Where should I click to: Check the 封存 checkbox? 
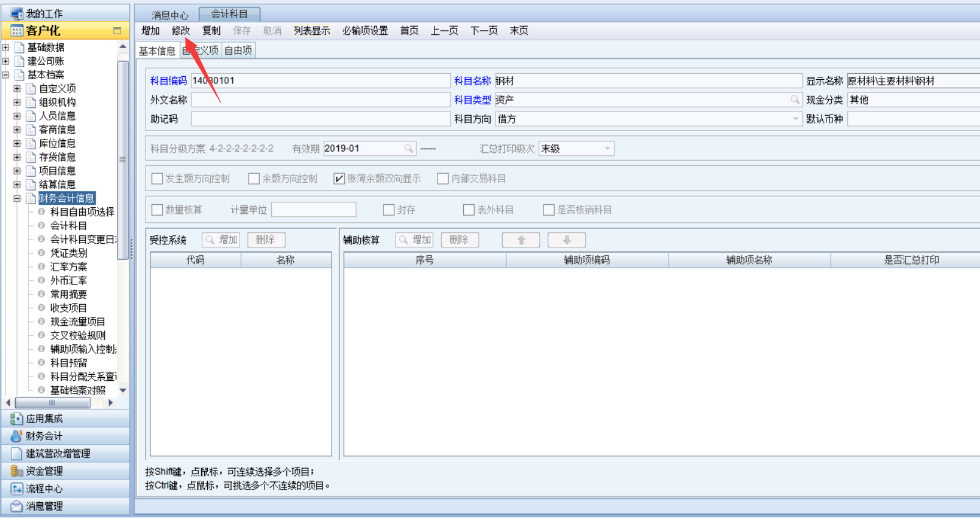(389, 210)
